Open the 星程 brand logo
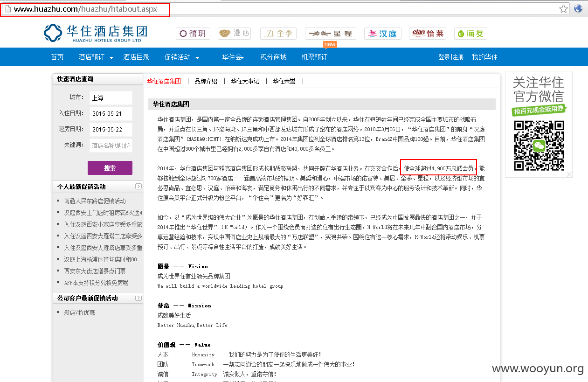 pos(331,34)
